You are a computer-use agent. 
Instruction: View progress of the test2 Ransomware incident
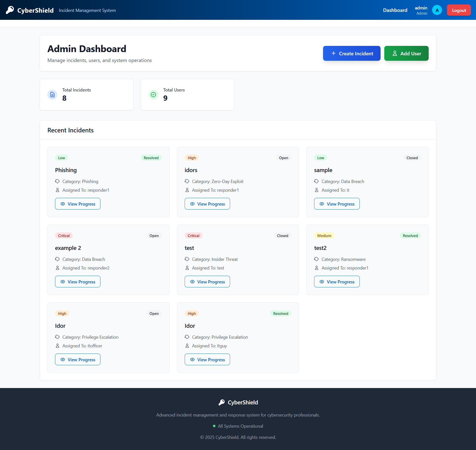point(337,282)
